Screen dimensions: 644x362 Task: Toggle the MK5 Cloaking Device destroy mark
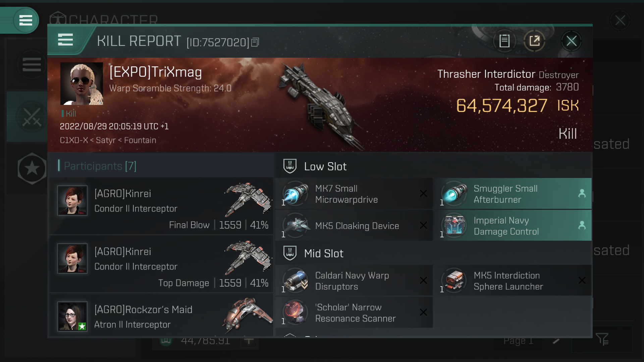point(423,226)
